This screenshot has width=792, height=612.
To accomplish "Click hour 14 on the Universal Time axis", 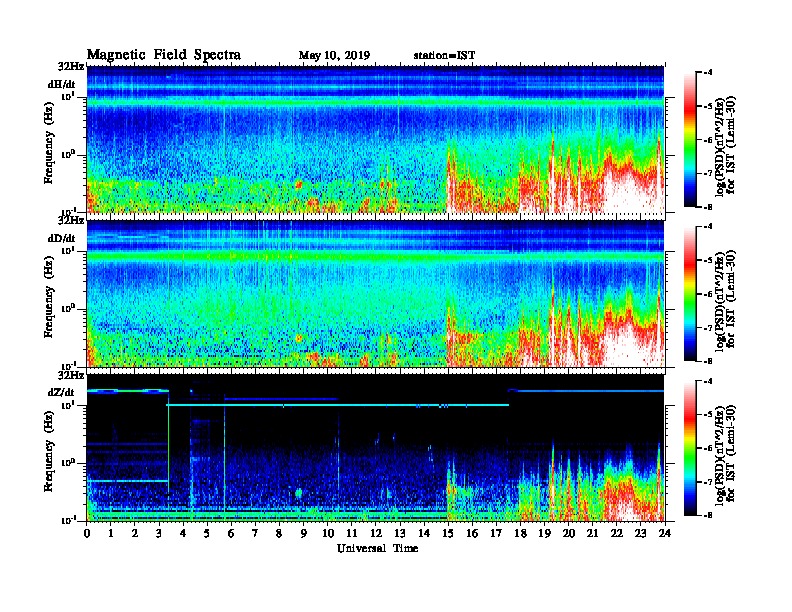I will point(424,533).
